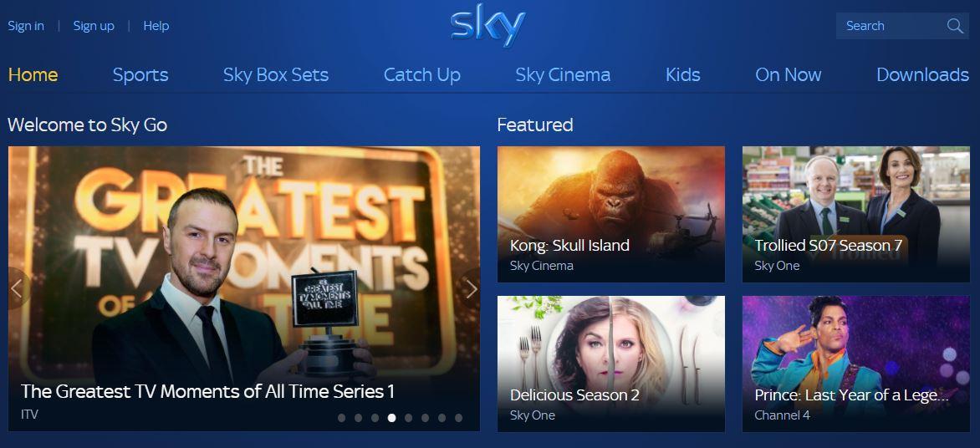Click the Sign up link

(x=94, y=26)
